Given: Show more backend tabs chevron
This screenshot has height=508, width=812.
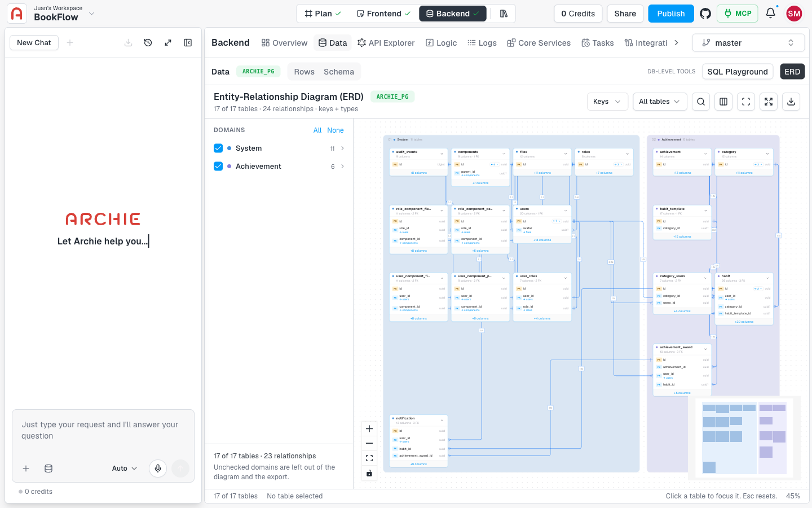Looking at the screenshot, I should (x=677, y=43).
